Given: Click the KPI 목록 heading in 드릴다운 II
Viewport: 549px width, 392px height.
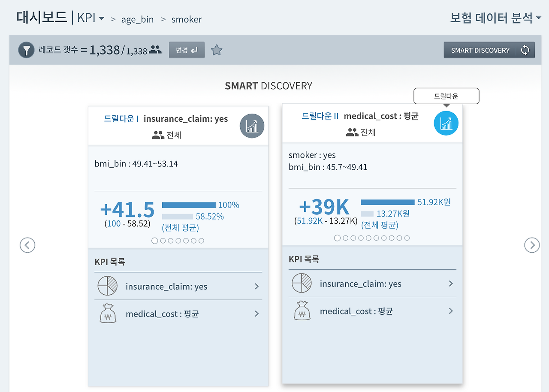Looking at the screenshot, I should [x=304, y=259].
